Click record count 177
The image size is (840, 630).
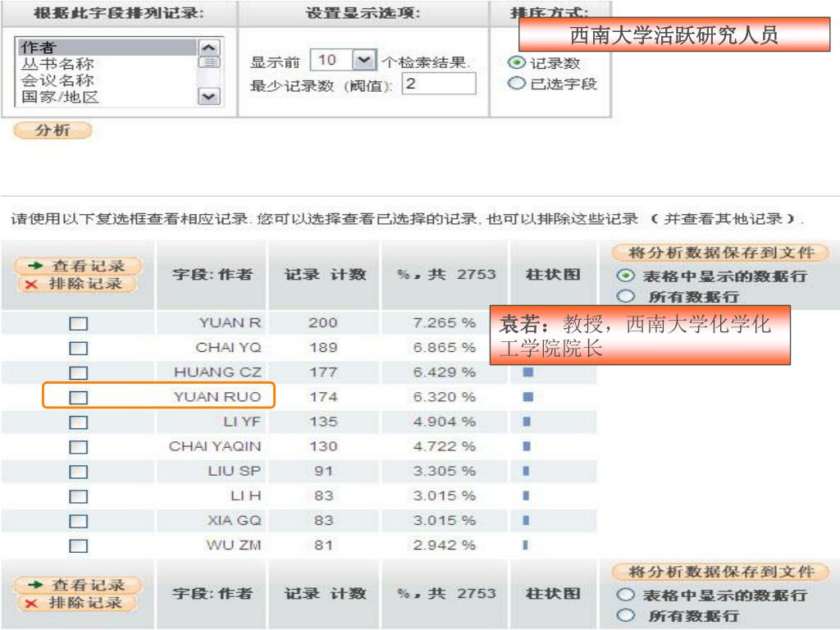coord(323,372)
